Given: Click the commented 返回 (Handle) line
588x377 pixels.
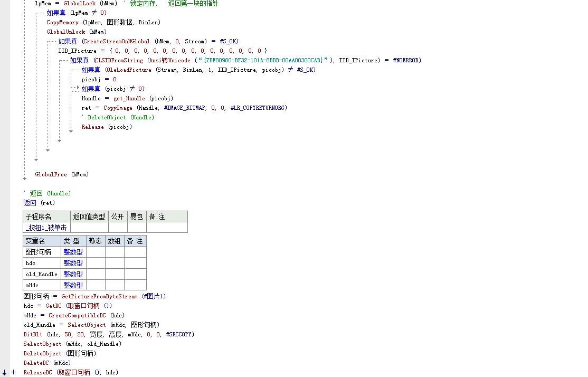Looking at the screenshot, I should pos(48,194).
